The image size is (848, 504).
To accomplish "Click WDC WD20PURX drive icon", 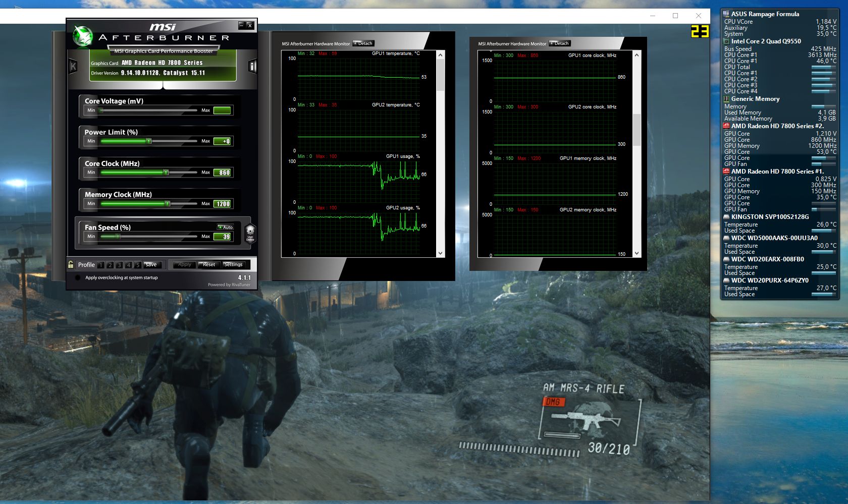I will 726,281.
